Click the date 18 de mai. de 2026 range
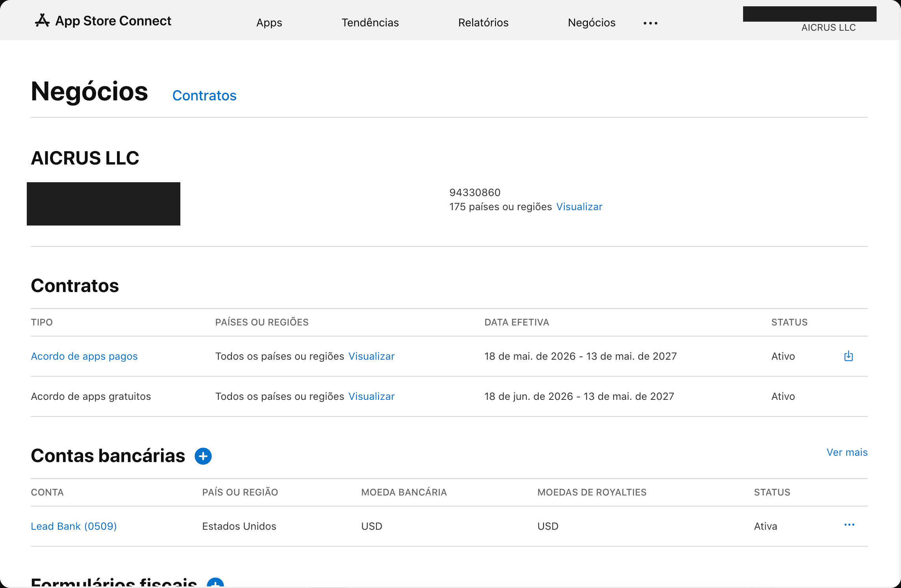The height and width of the screenshot is (588, 901). [x=580, y=356]
